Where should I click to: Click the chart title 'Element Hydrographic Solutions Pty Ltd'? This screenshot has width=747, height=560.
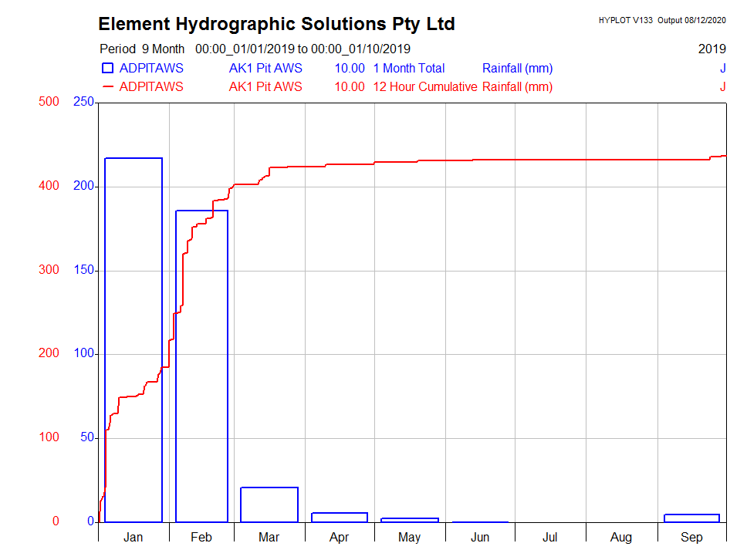(x=276, y=24)
